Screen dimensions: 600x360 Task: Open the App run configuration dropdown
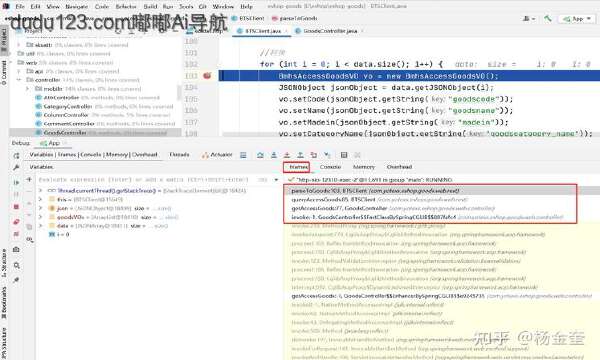(x=577, y=18)
